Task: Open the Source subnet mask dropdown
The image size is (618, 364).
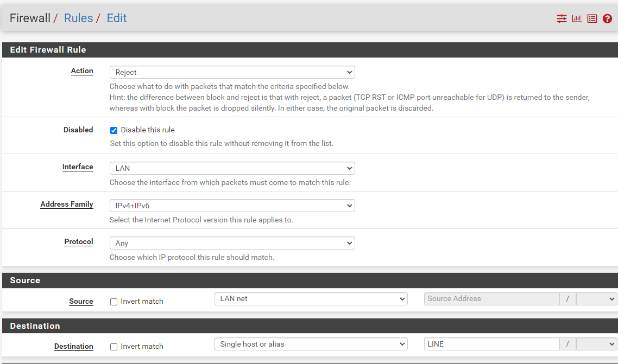Action: [x=596, y=299]
